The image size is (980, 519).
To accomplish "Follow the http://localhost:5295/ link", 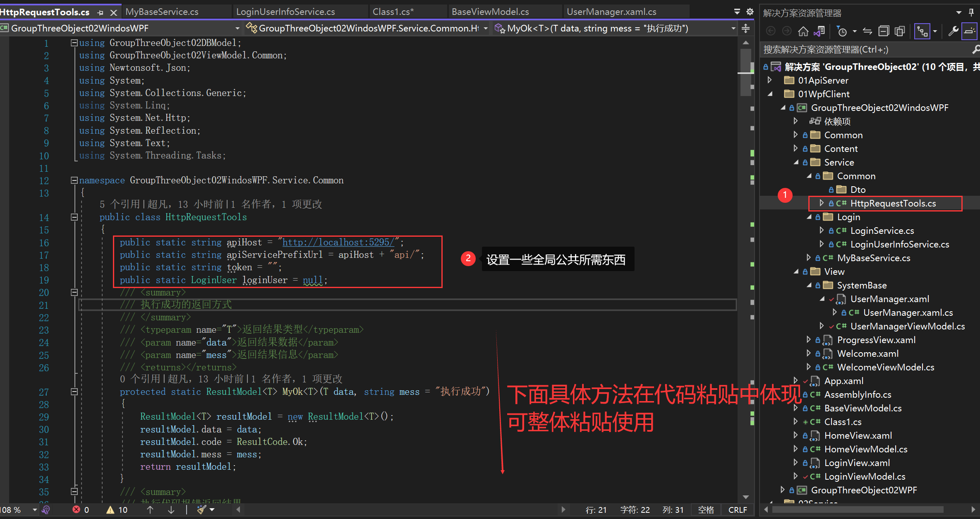I will 338,242.
